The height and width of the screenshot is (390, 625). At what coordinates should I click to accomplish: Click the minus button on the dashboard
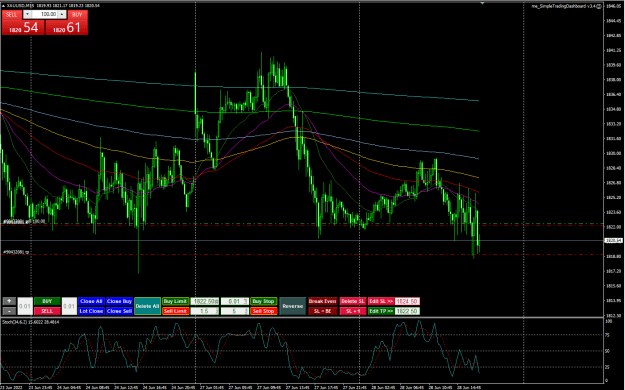coord(9,311)
